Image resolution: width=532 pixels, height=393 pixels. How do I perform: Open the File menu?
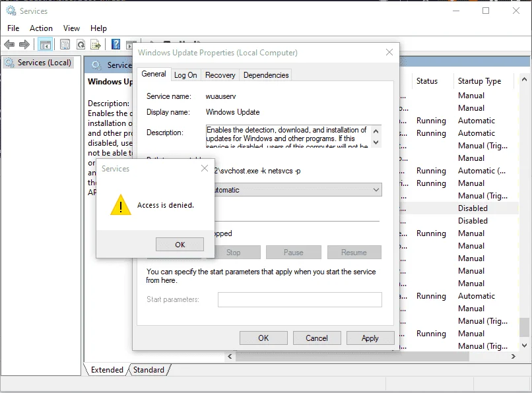point(13,28)
